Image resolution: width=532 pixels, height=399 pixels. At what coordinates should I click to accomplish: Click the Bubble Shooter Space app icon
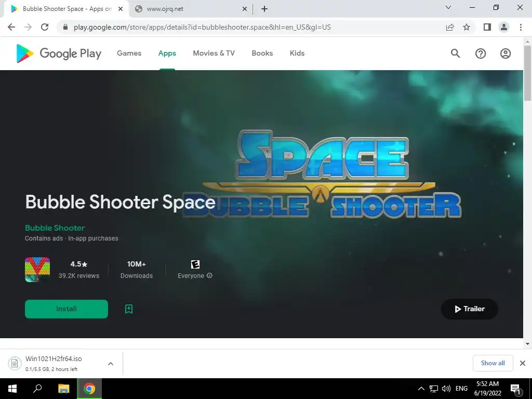click(x=37, y=270)
